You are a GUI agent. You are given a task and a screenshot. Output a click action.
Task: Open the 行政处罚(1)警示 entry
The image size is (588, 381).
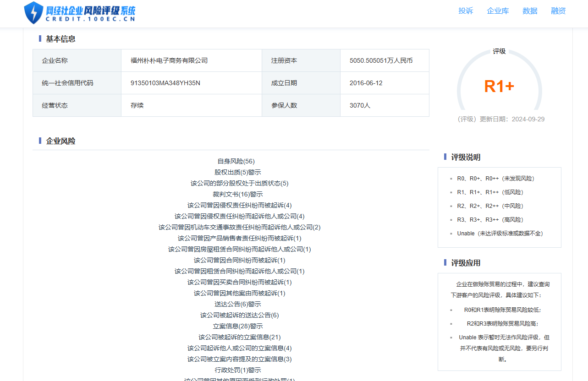click(x=238, y=370)
